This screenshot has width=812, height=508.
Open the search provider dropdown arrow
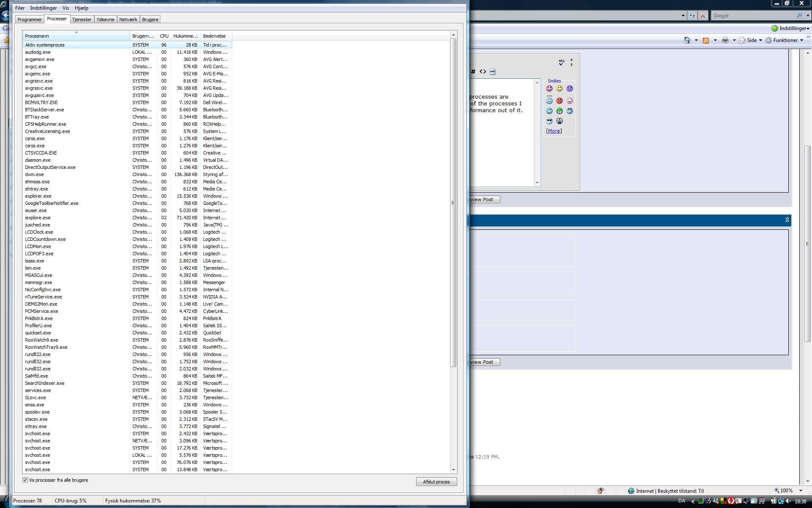[x=807, y=16]
